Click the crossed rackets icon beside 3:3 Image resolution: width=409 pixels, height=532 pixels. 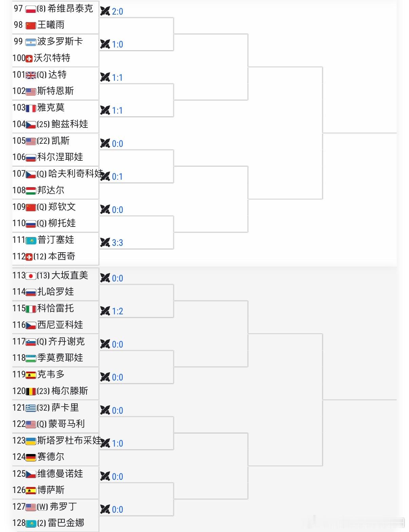coord(105,242)
